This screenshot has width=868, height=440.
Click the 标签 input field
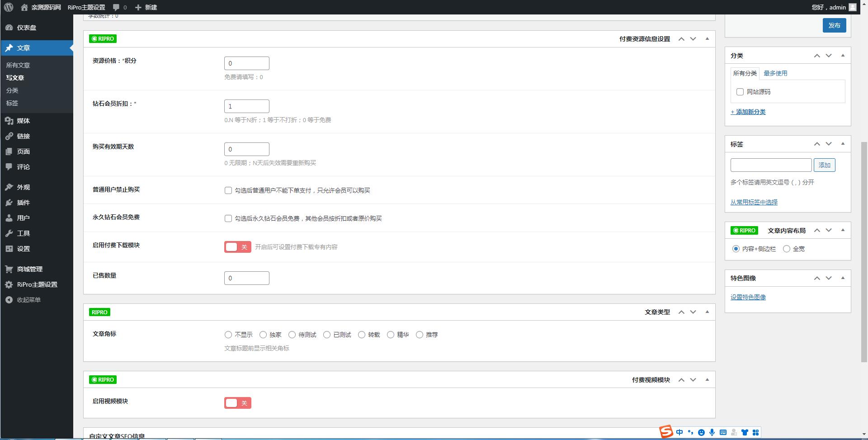(770, 165)
